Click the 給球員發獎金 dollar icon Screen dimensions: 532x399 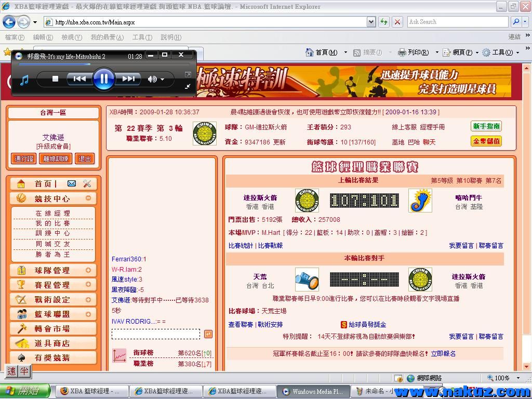point(344,325)
